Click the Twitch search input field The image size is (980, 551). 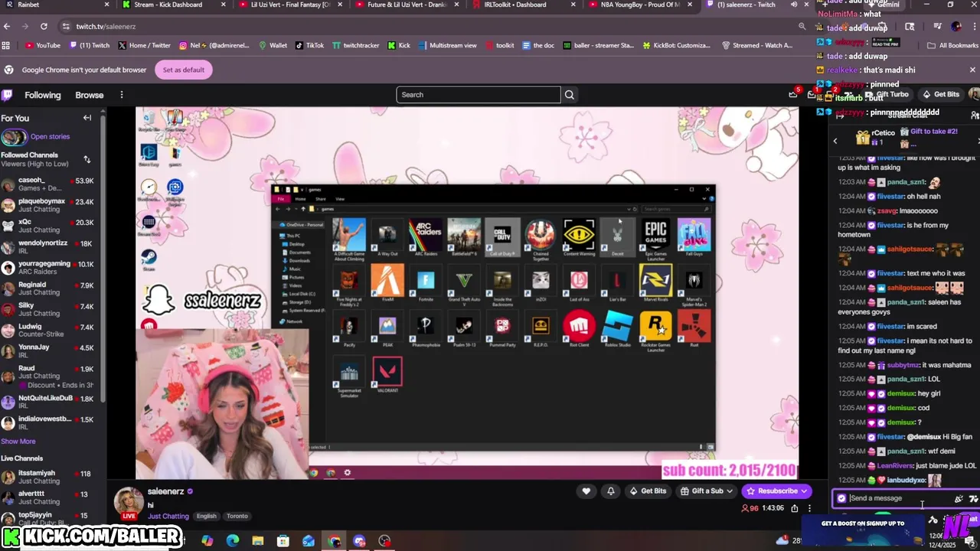pyautogui.click(x=479, y=95)
